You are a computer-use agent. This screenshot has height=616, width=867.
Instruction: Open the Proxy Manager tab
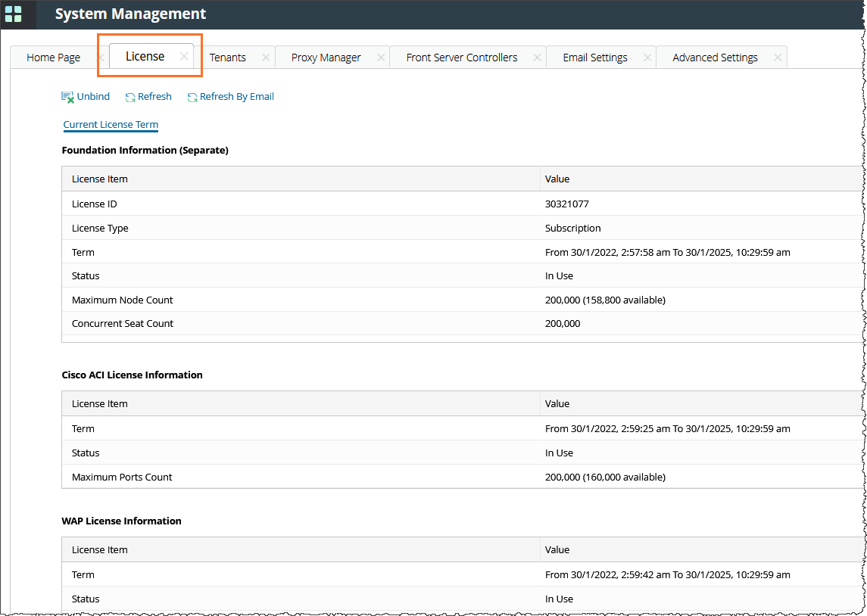[x=326, y=58]
